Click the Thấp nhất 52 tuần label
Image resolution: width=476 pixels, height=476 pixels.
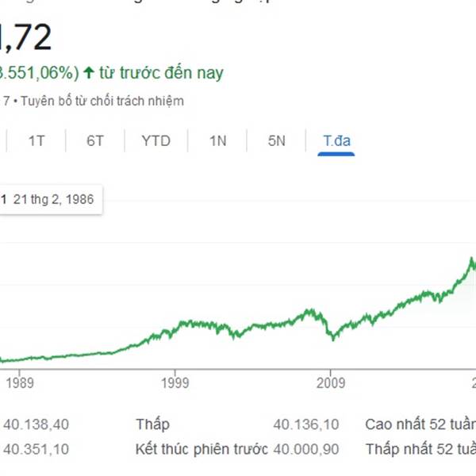click(420, 449)
